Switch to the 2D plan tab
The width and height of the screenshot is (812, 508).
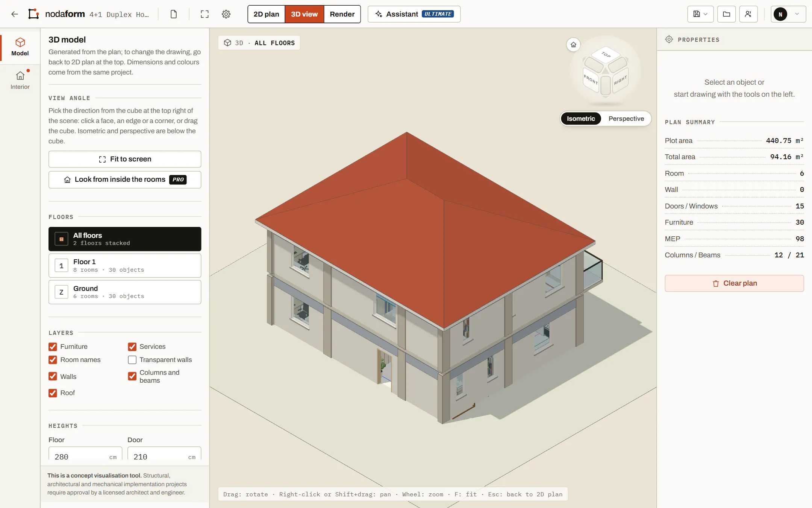point(266,14)
